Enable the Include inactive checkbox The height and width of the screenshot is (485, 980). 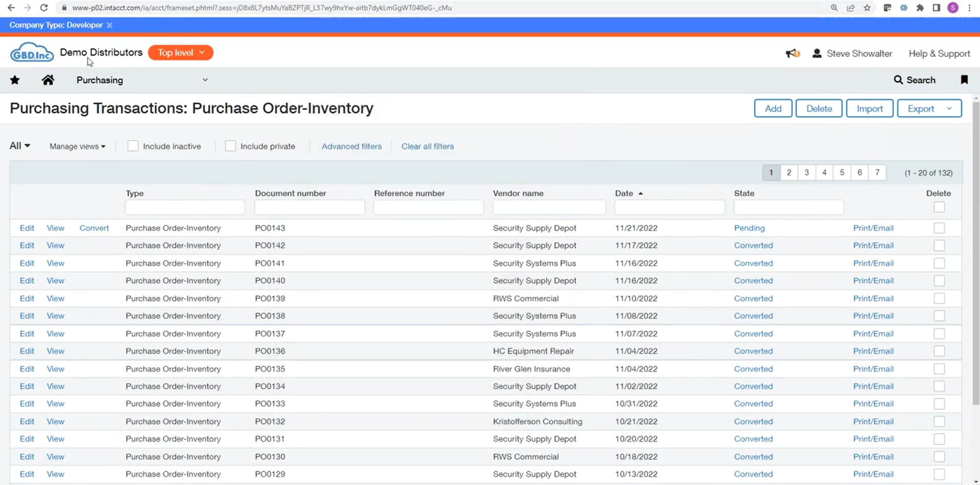[133, 146]
